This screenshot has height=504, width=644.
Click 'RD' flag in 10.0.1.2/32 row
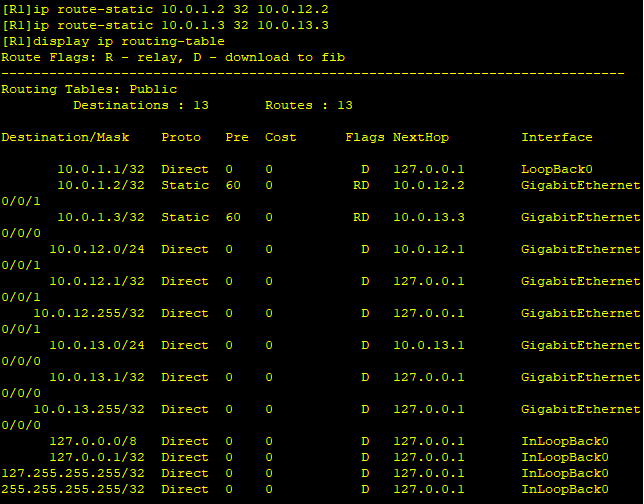361,185
